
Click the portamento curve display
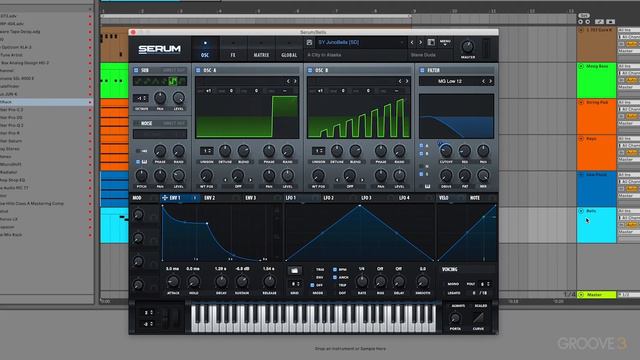pyautogui.click(x=478, y=318)
